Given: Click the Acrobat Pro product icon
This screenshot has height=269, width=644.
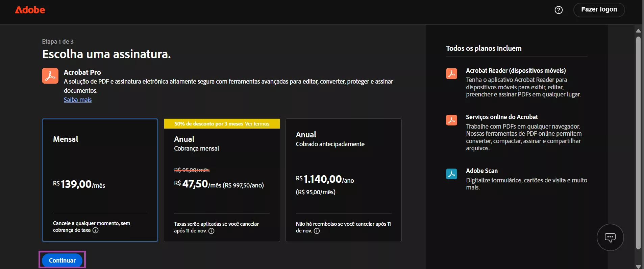Looking at the screenshot, I should pos(50,76).
